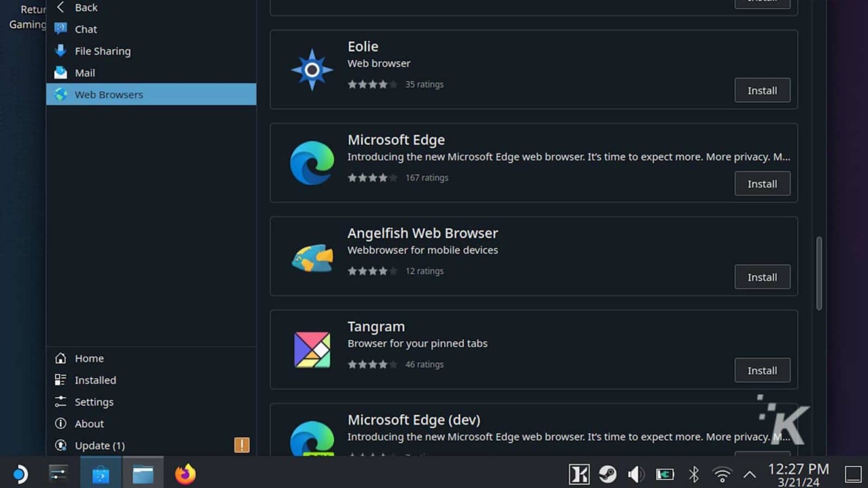This screenshot has height=488, width=868.
Task: Click the Chat category icon
Action: coord(61,29)
